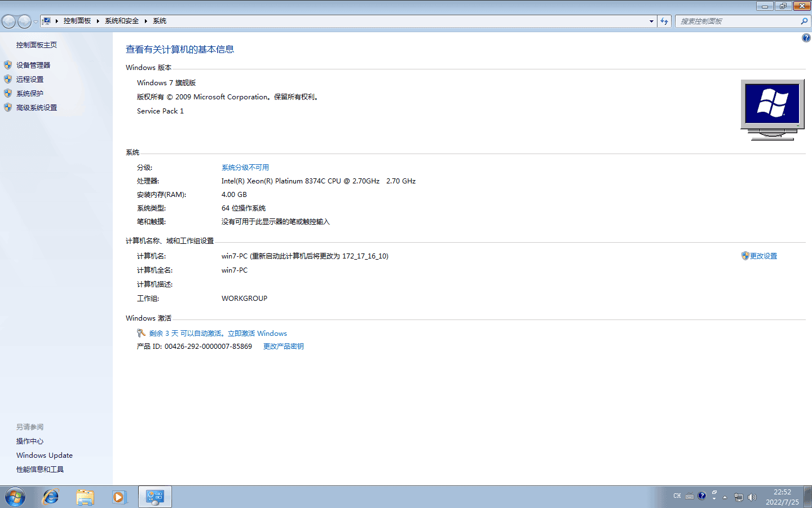Click the Show Desktop strip at taskbar end
Viewport: 812px width, 508px height.
coord(808,497)
